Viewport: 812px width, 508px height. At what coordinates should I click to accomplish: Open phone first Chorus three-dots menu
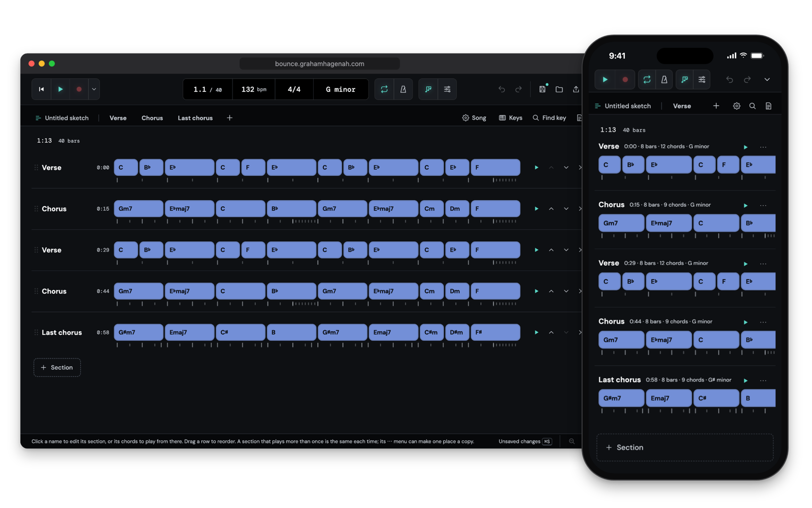coord(763,205)
